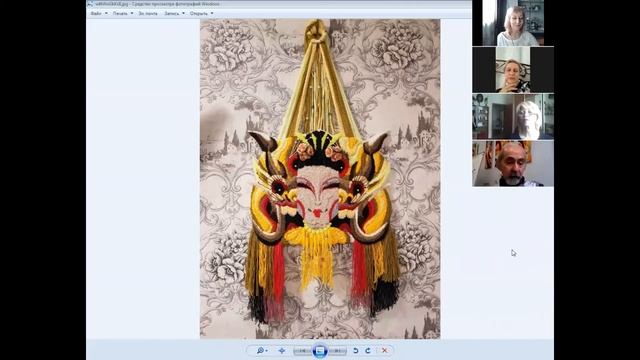
Task: Select the top blonde woman's video tile
Action: 513,23
